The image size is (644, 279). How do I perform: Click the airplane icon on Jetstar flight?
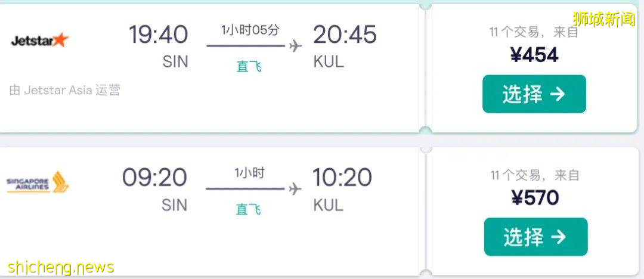295,46
